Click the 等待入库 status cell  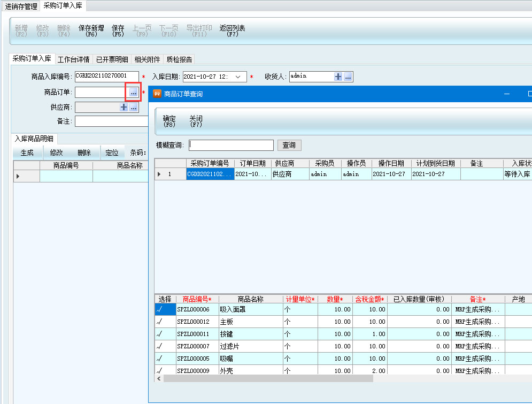[x=518, y=174]
